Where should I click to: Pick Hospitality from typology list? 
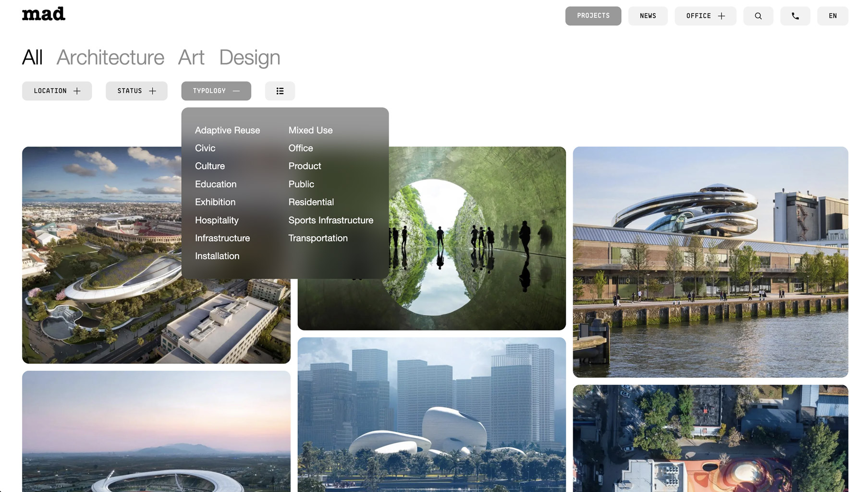coord(217,220)
